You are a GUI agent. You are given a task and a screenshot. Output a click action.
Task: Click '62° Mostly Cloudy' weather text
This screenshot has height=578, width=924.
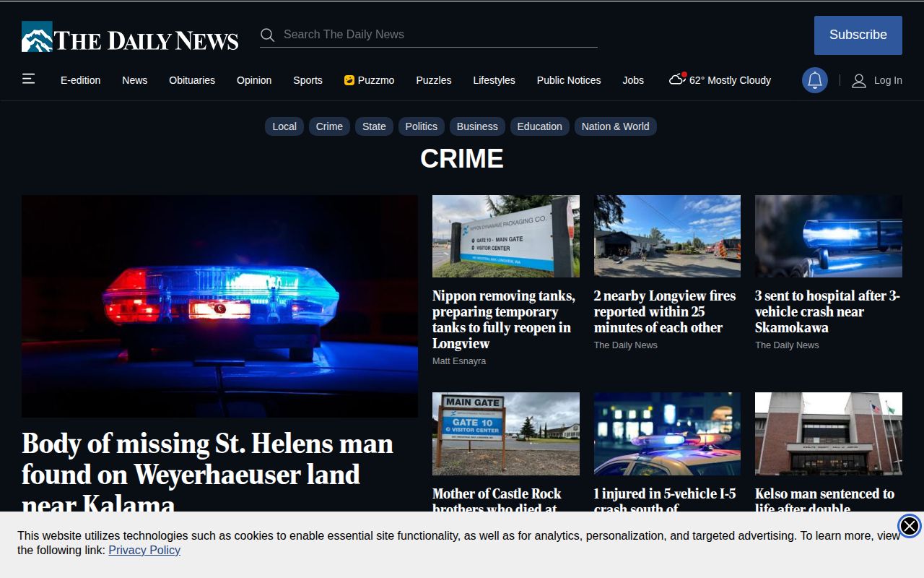(x=730, y=80)
